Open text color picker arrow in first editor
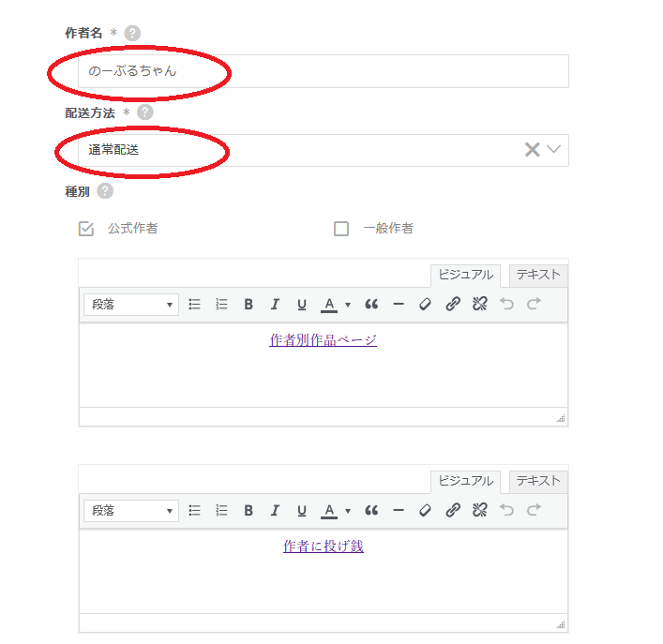Viewport: 663px width, 644px height. point(348,305)
